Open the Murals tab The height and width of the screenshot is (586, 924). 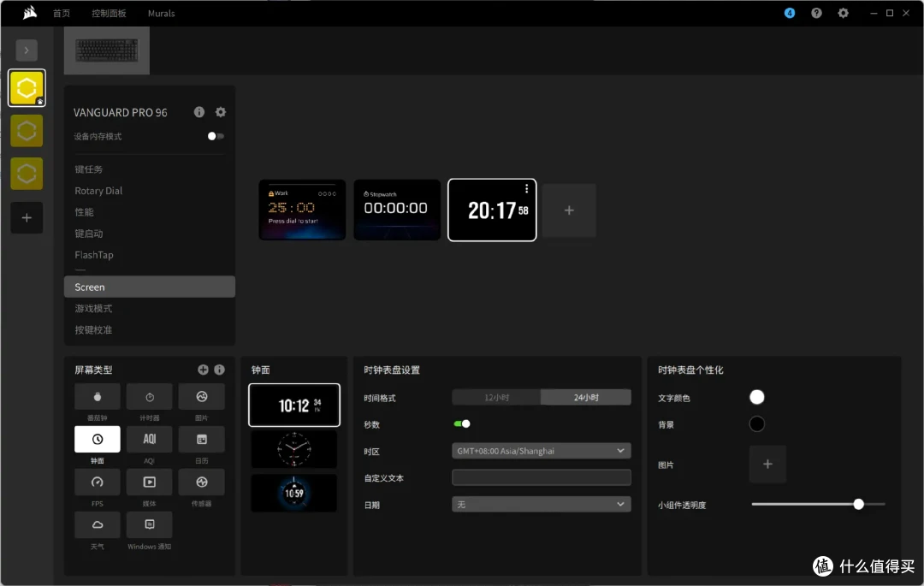pyautogui.click(x=162, y=13)
